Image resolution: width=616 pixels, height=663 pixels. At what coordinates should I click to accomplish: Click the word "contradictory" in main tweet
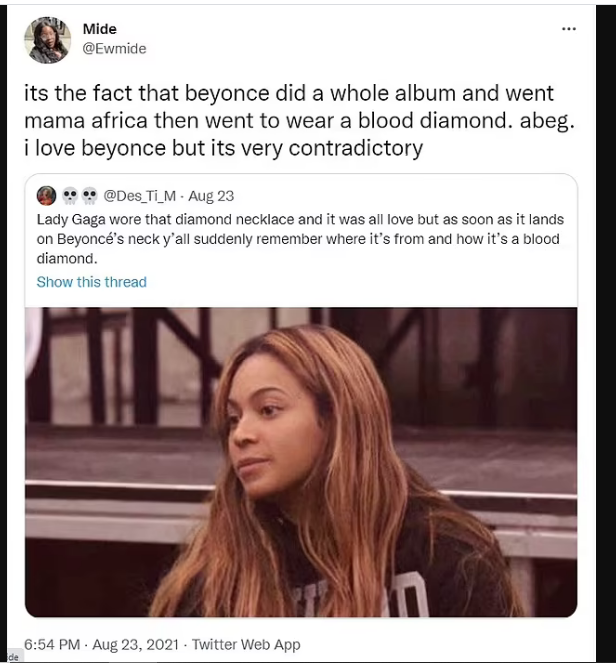coord(356,148)
